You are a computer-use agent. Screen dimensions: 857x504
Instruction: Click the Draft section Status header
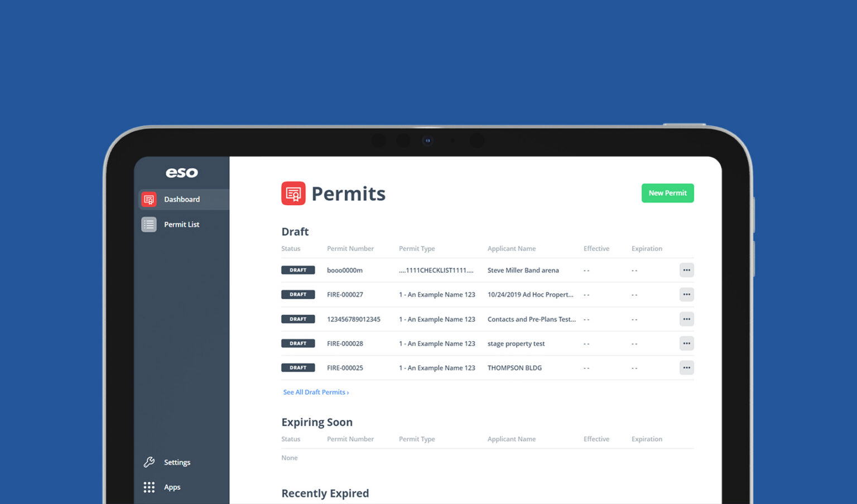click(291, 249)
